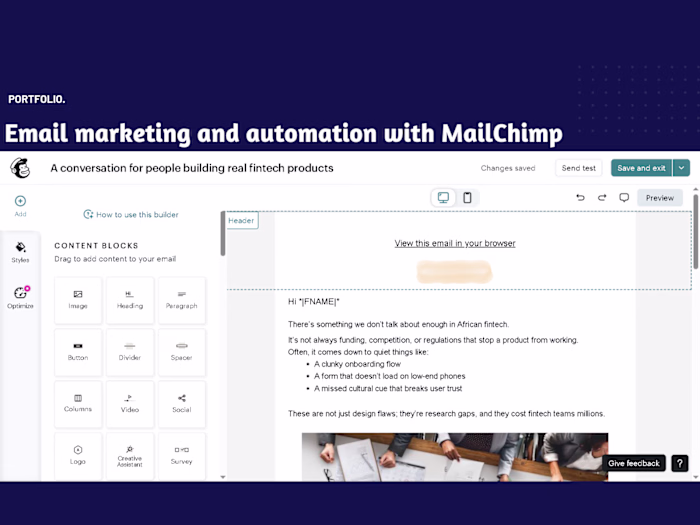
Task: Click the Mailchimp Freddie logo
Action: [20, 168]
